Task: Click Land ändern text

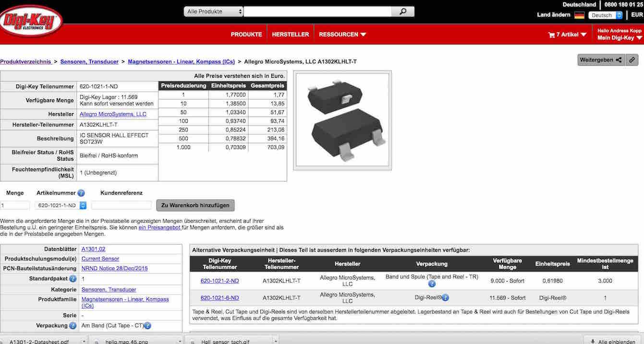Action: pyautogui.click(x=554, y=15)
